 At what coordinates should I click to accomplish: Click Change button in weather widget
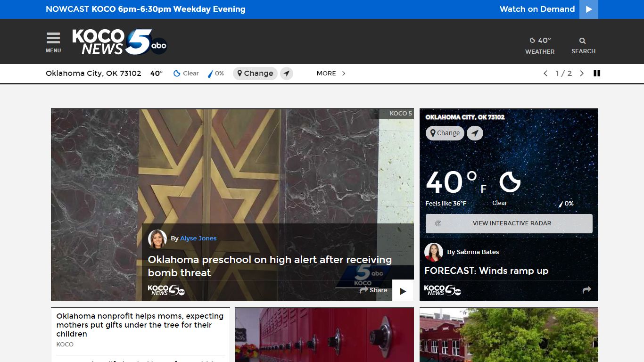tap(445, 133)
